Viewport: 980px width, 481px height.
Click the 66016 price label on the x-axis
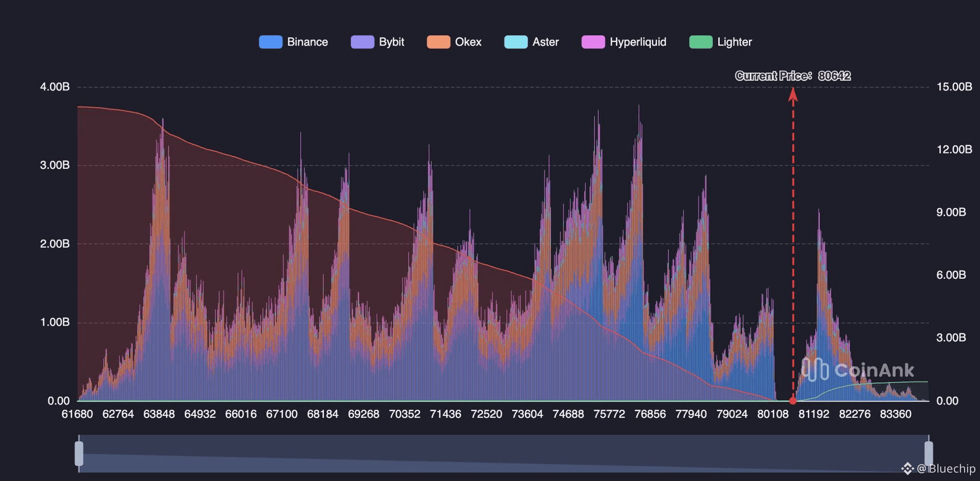241,414
